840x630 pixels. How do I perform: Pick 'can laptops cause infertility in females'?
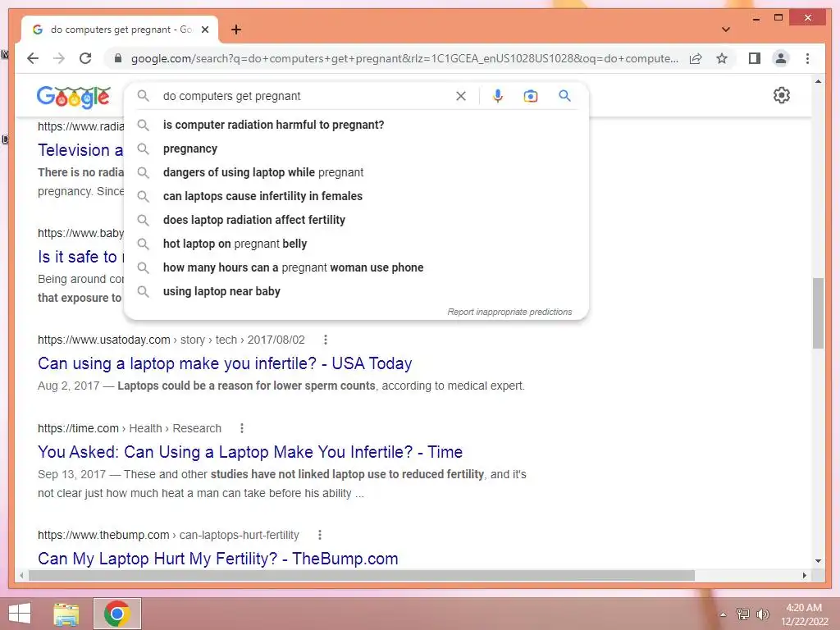point(356,196)
